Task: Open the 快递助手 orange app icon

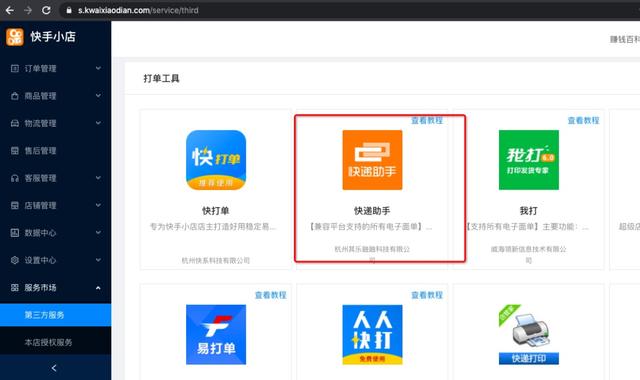Action: point(372,160)
